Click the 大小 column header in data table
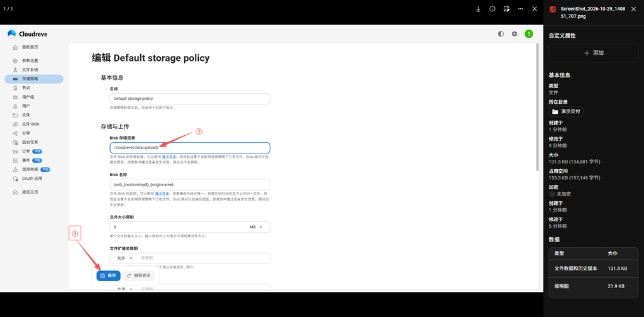The height and width of the screenshot is (317, 644). tap(613, 253)
